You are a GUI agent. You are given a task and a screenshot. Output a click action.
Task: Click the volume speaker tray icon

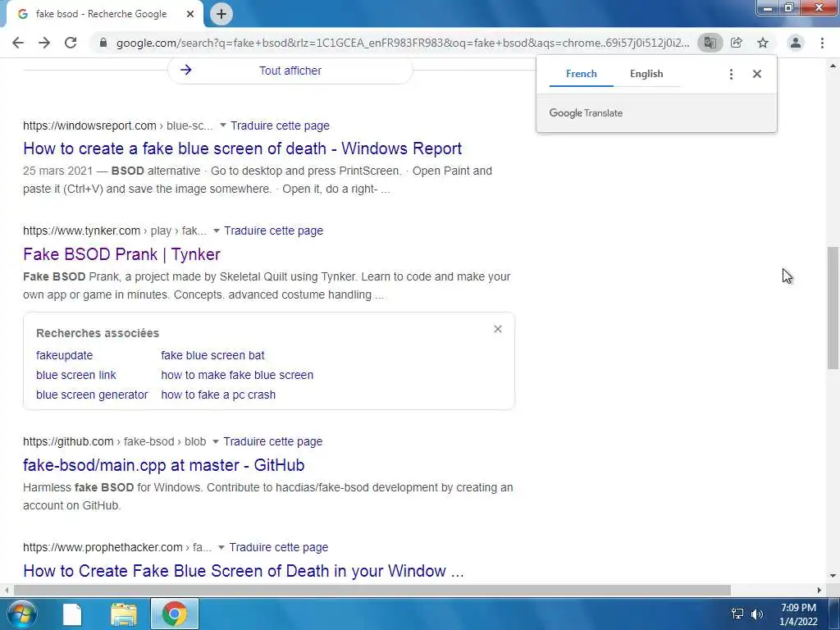tap(757, 614)
